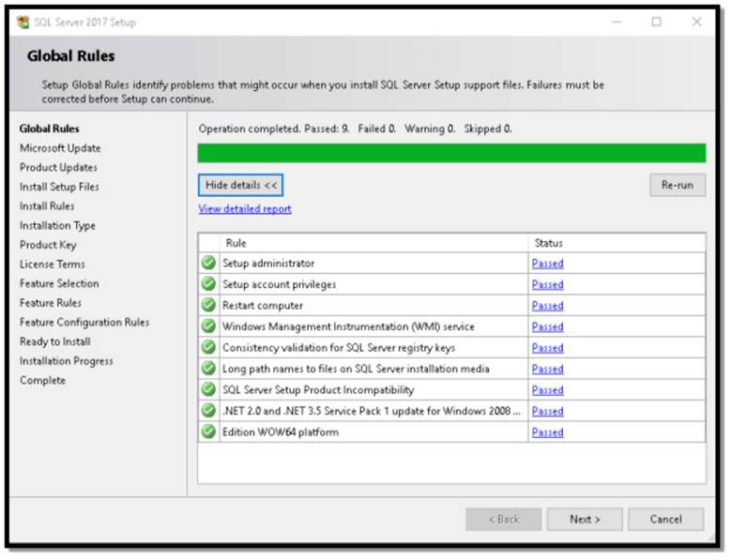The width and height of the screenshot is (732, 560).
Task: Select Product Key step in sidebar
Action: click(x=48, y=245)
